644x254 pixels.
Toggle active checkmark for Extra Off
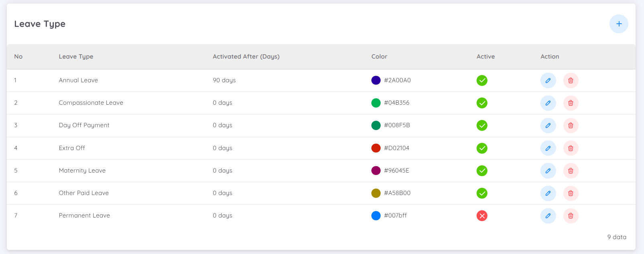[x=482, y=148]
